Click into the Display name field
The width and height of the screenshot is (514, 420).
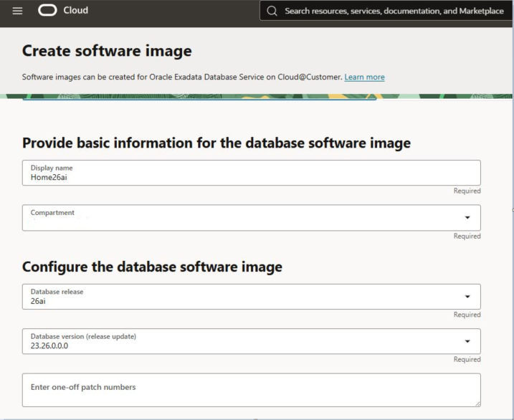coord(251,173)
